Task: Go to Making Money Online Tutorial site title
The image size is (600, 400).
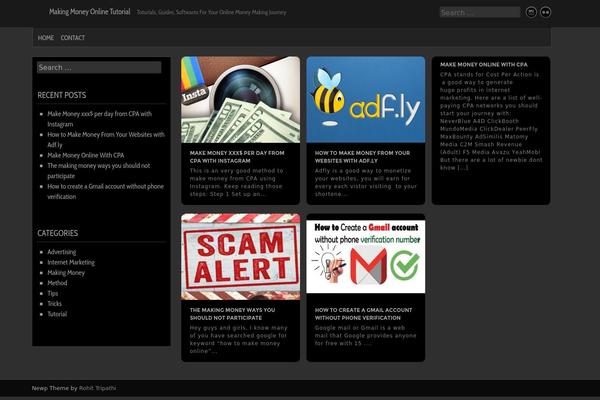Action: 90,12
